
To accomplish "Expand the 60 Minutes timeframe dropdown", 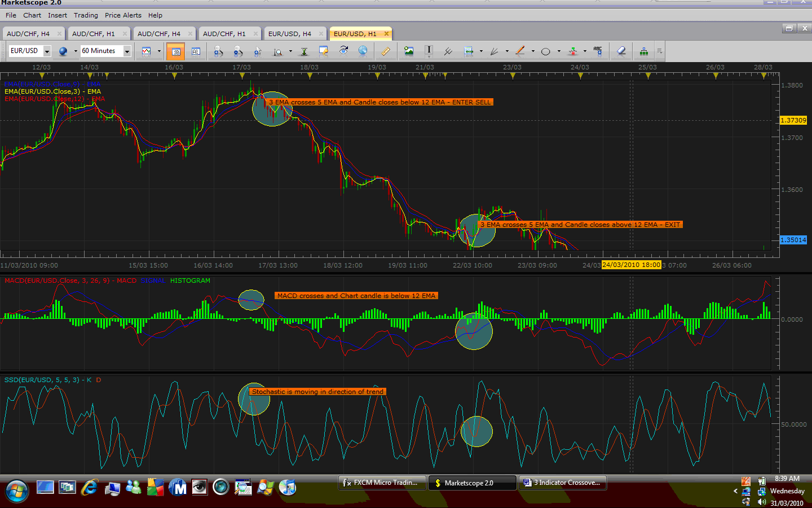I will pyautogui.click(x=127, y=51).
